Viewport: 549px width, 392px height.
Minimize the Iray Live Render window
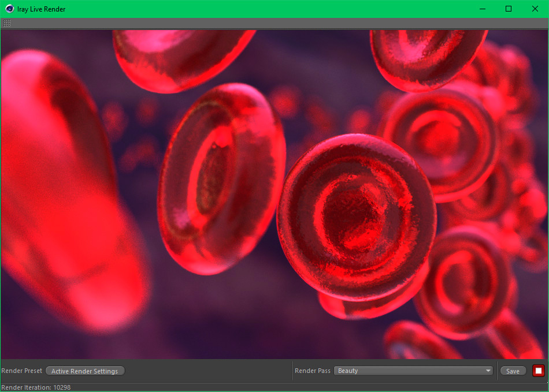point(483,9)
